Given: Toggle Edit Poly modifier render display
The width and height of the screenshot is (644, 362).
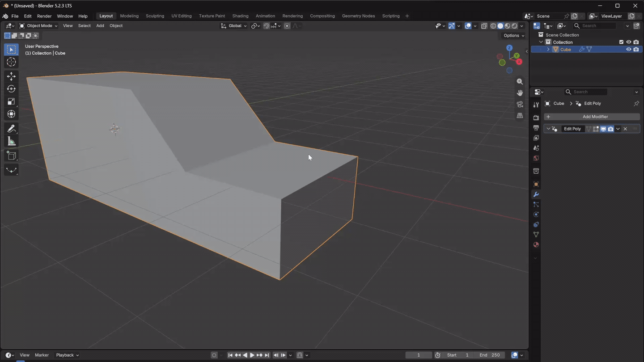Looking at the screenshot, I should [x=610, y=129].
